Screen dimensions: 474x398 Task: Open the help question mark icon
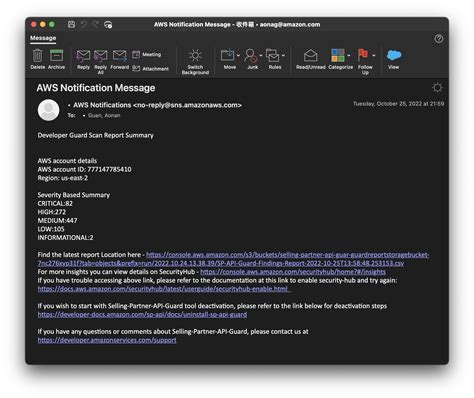pyautogui.click(x=439, y=39)
